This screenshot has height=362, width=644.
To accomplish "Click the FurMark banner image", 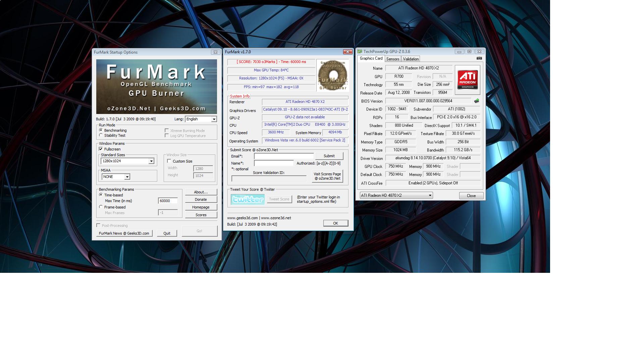I will 157,86.
